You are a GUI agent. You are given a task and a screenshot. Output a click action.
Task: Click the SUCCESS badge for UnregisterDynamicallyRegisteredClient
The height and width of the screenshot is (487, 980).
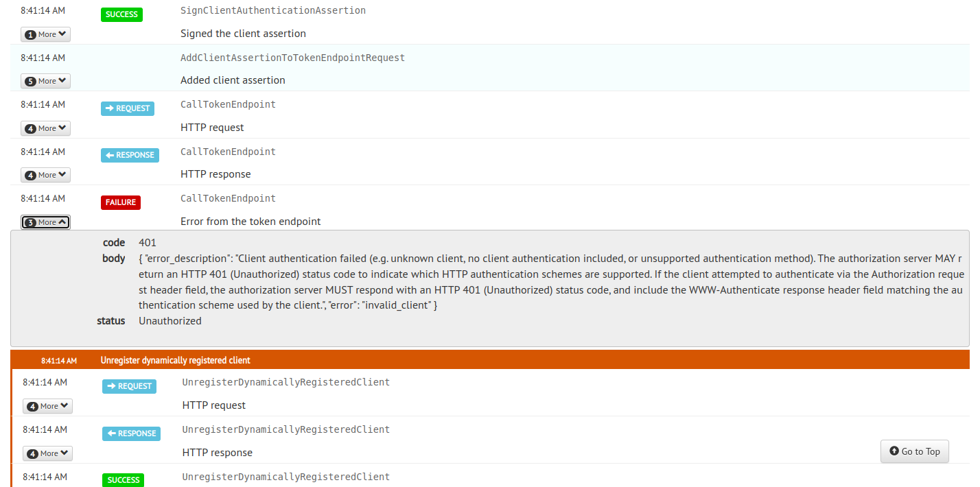coord(123,480)
